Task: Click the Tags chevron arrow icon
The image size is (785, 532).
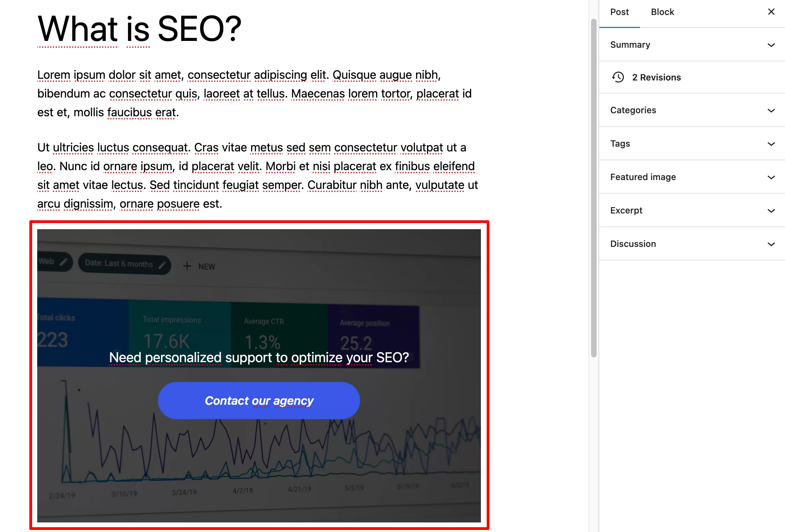Action: point(771,144)
